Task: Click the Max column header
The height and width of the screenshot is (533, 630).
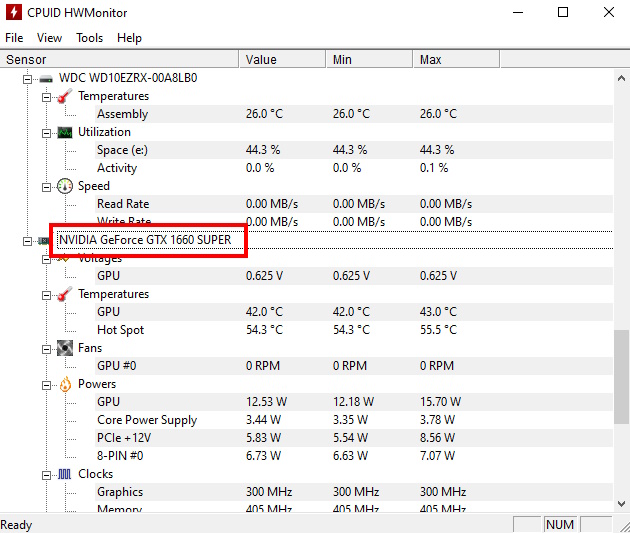Action: pyautogui.click(x=456, y=59)
